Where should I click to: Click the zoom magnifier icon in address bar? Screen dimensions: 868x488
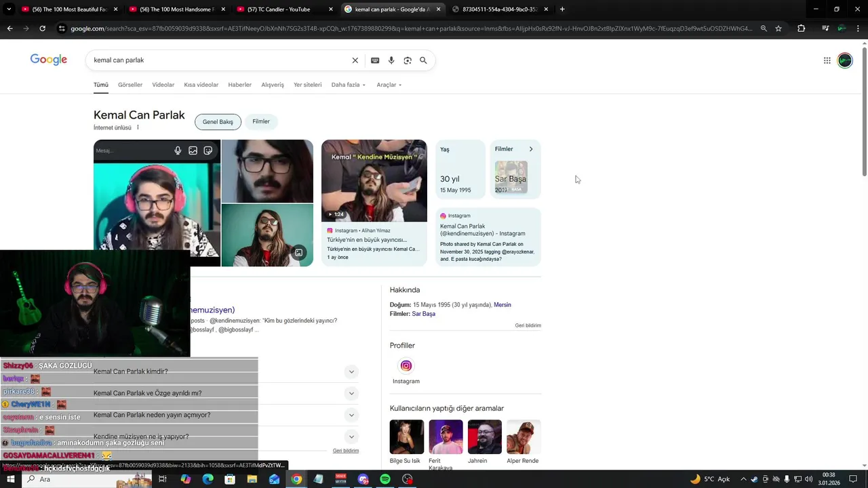[x=764, y=28]
